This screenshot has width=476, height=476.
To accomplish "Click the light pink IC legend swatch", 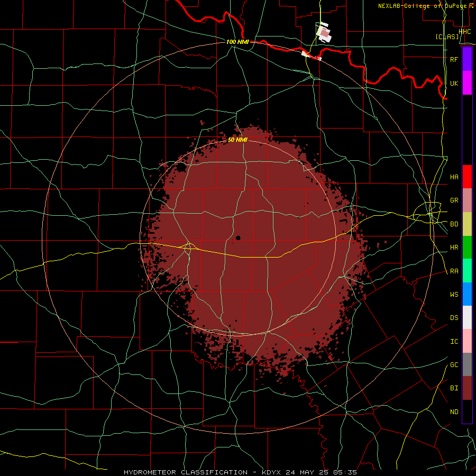I will (467, 341).
